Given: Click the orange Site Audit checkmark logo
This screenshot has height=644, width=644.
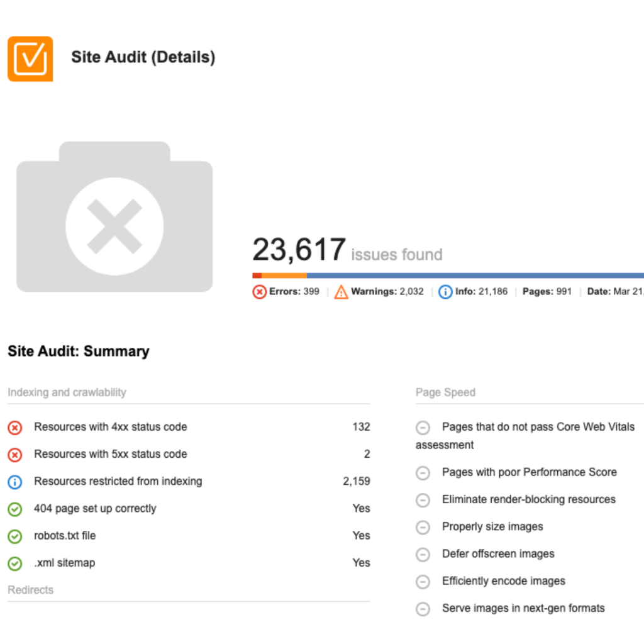Looking at the screenshot, I should click(x=30, y=58).
